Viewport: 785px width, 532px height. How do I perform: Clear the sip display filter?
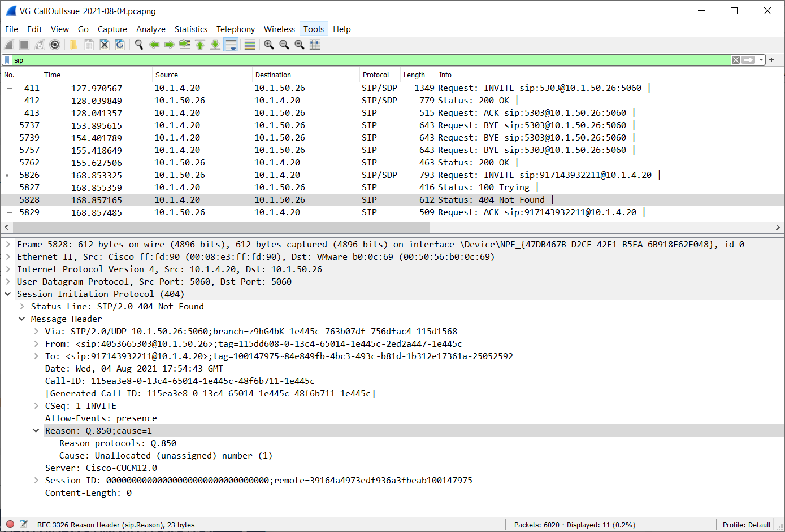click(735, 60)
